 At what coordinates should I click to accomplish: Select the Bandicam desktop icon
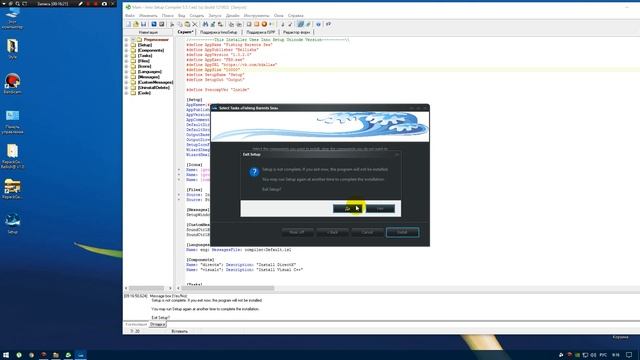click(x=12, y=84)
